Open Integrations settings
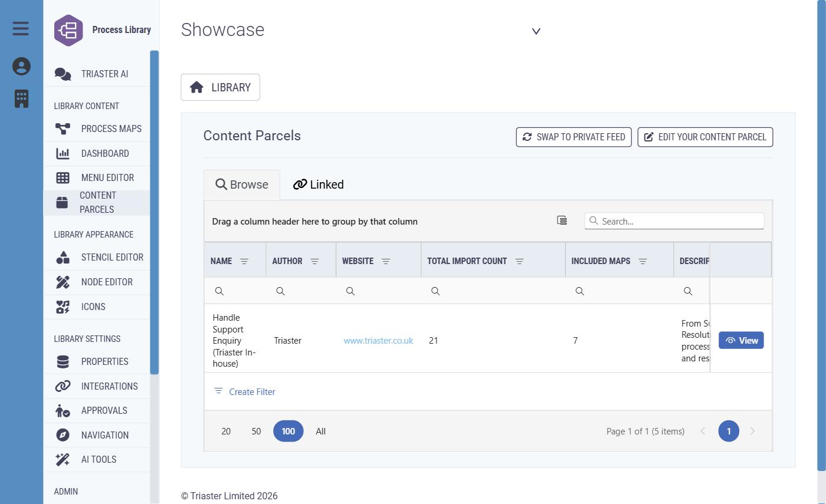Viewport: 826px width, 504px height. click(97, 386)
